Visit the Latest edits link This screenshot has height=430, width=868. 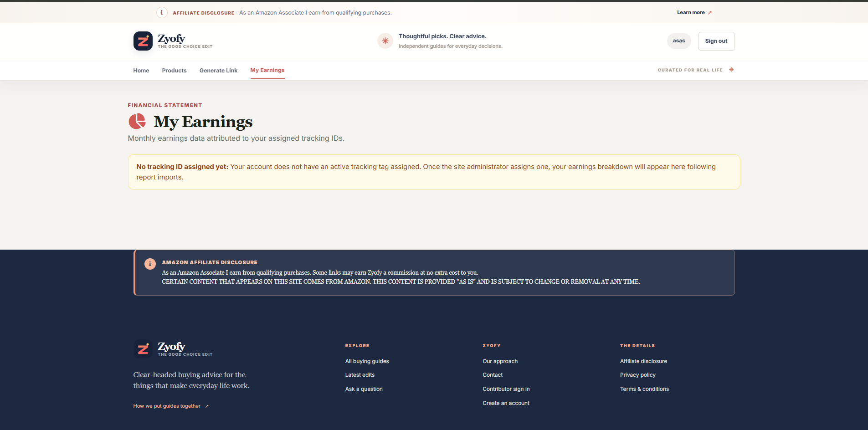(360, 375)
